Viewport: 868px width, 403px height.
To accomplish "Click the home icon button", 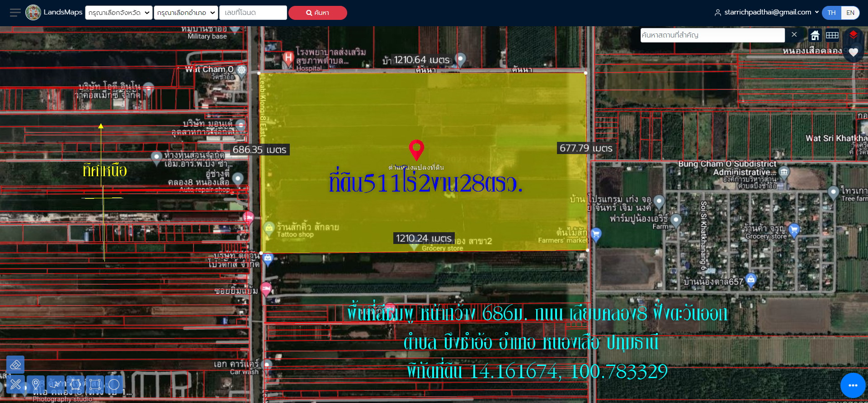I will point(815,35).
